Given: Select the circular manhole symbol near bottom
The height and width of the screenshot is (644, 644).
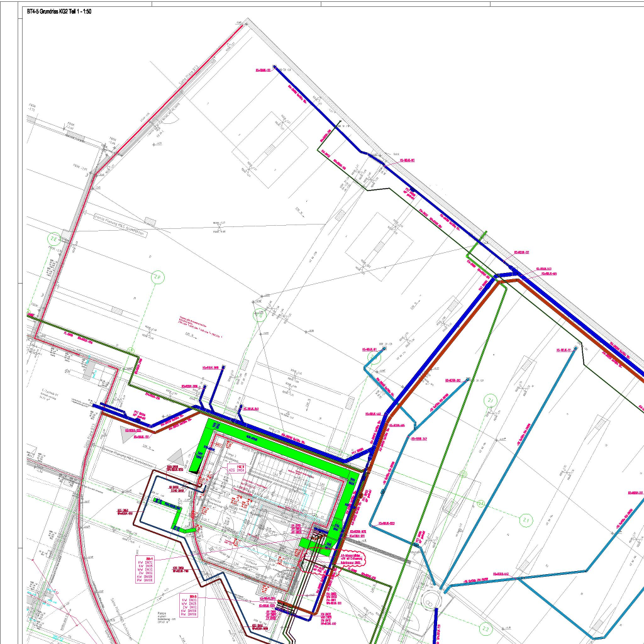Looking at the screenshot, I should [x=429, y=600].
